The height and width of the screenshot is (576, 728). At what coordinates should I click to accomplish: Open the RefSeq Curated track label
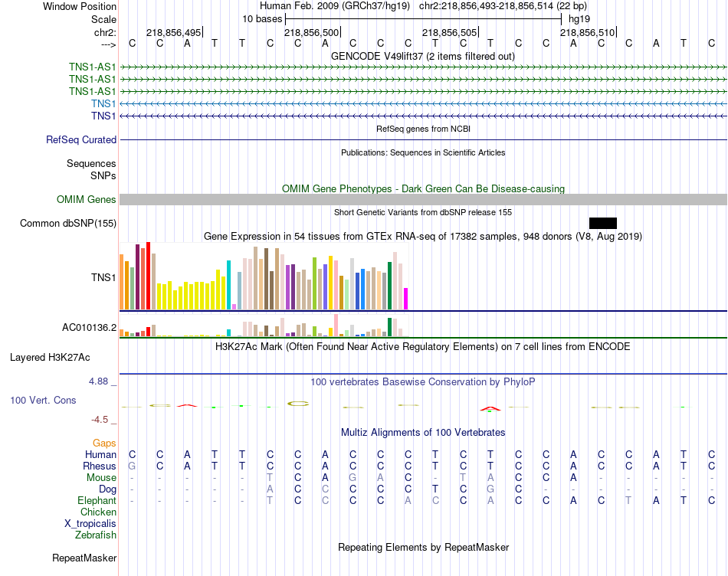coord(81,139)
